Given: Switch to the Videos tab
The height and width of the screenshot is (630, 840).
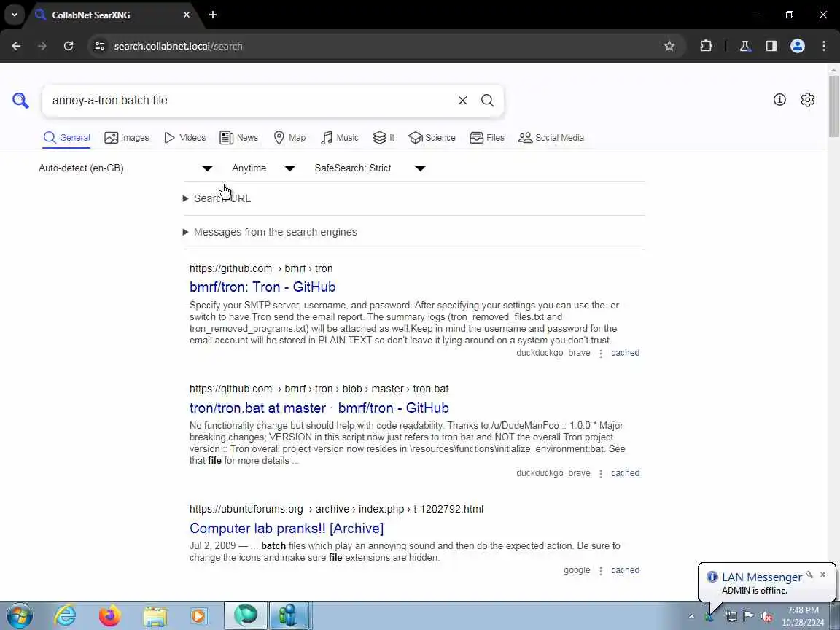Looking at the screenshot, I should [x=184, y=138].
